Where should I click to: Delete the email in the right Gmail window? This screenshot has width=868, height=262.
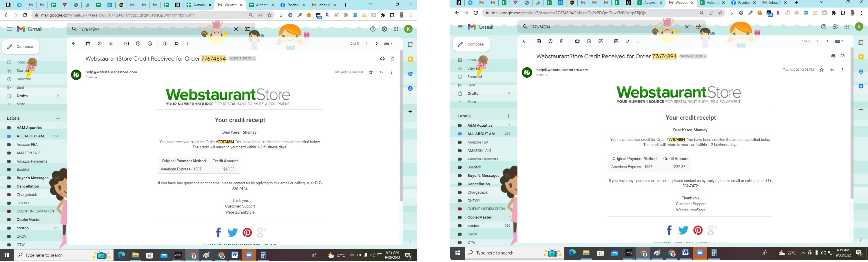pos(562,41)
